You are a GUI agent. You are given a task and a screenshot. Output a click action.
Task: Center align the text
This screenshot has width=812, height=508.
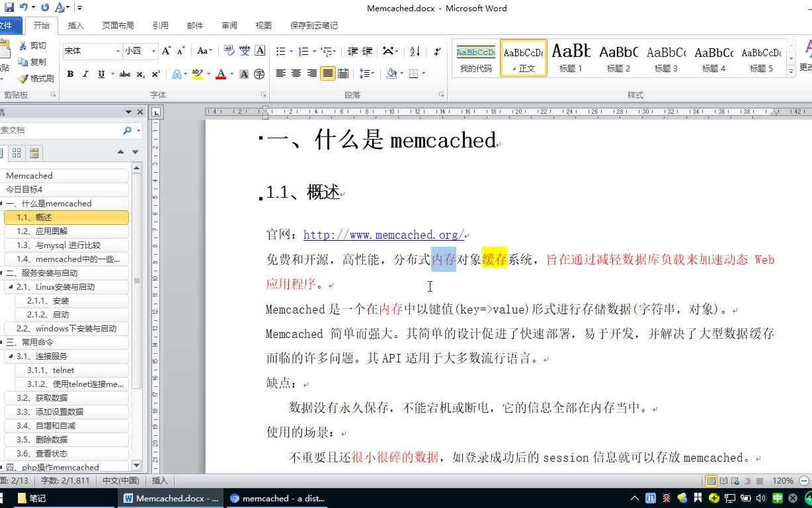(x=296, y=73)
